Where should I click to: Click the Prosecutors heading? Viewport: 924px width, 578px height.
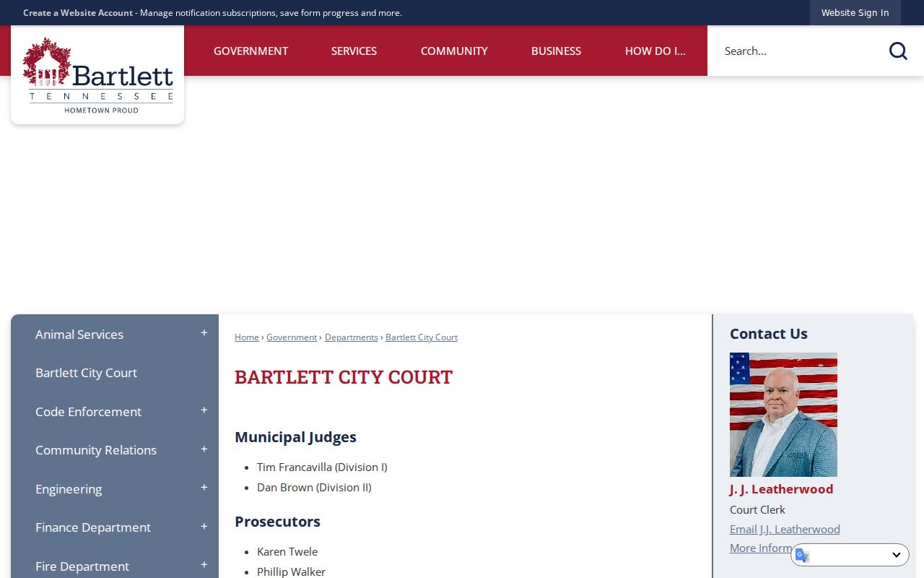click(x=277, y=522)
